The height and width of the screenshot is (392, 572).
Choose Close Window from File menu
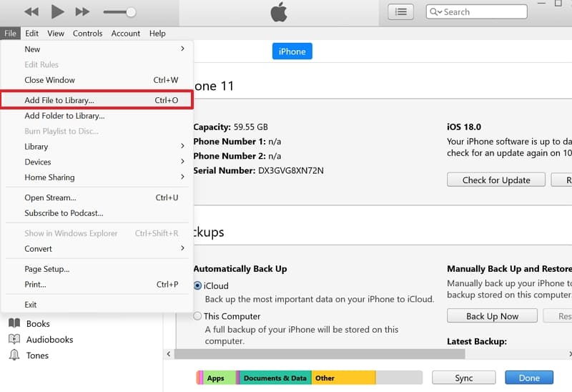[x=97, y=80]
